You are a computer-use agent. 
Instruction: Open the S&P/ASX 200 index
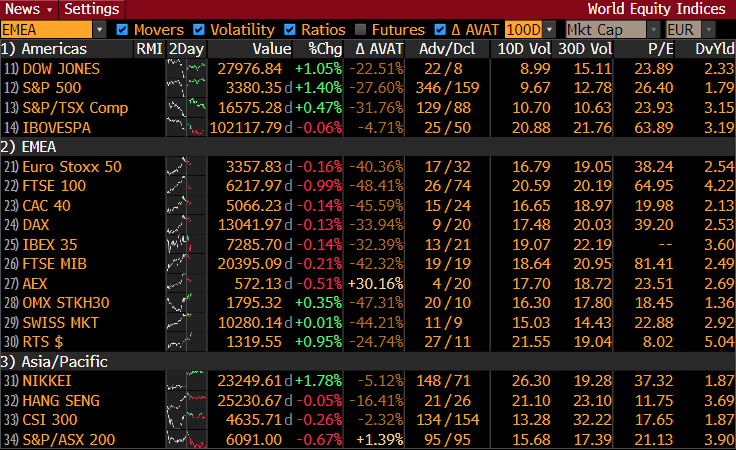[x=69, y=440]
